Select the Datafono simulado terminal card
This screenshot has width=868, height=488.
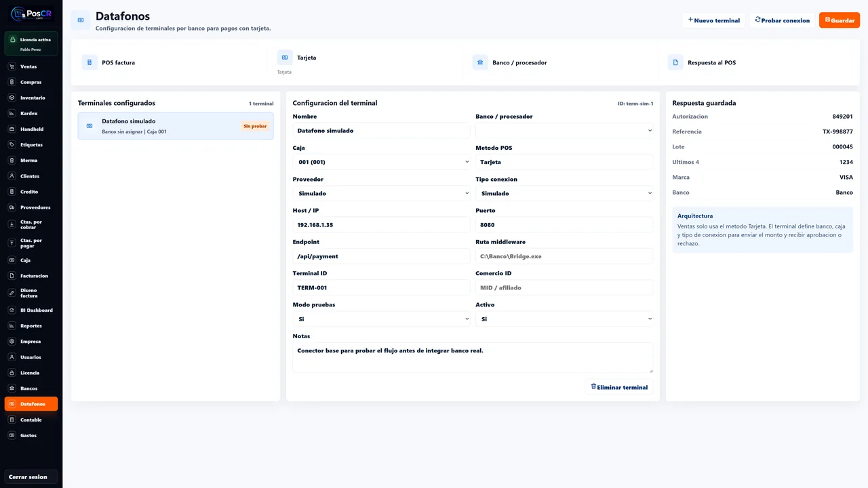point(176,126)
